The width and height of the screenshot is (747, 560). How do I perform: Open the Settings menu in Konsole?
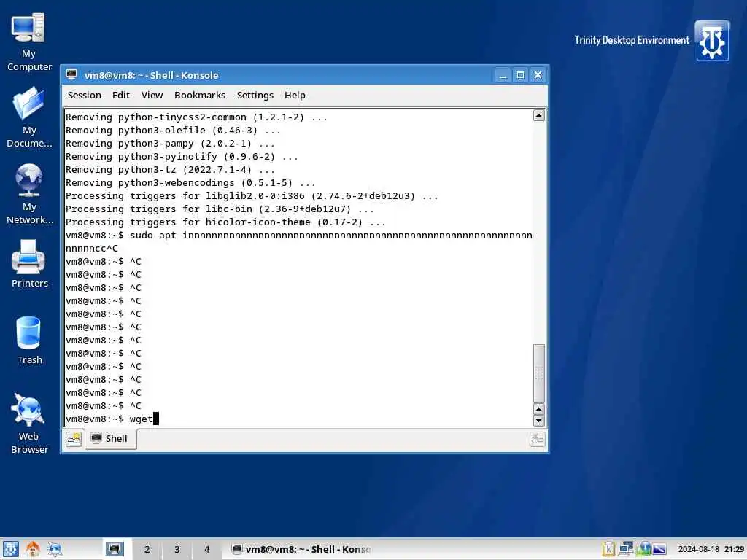coord(255,96)
